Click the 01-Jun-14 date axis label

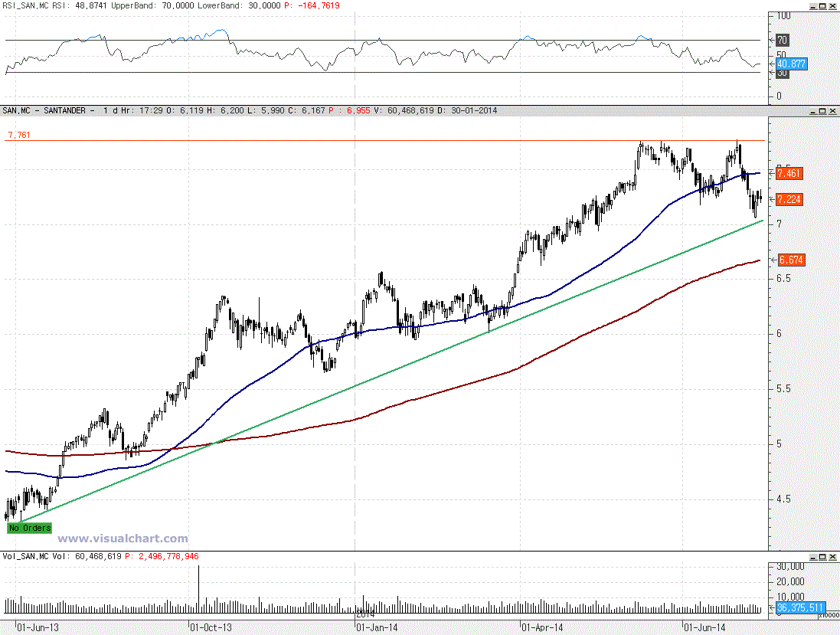[x=705, y=627]
